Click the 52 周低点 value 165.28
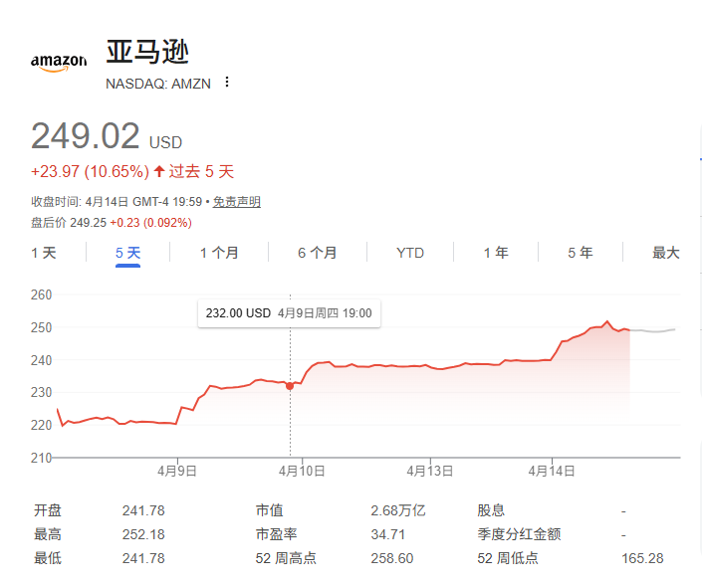The height and width of the screenshot is (588, 702). pos(642,558)
